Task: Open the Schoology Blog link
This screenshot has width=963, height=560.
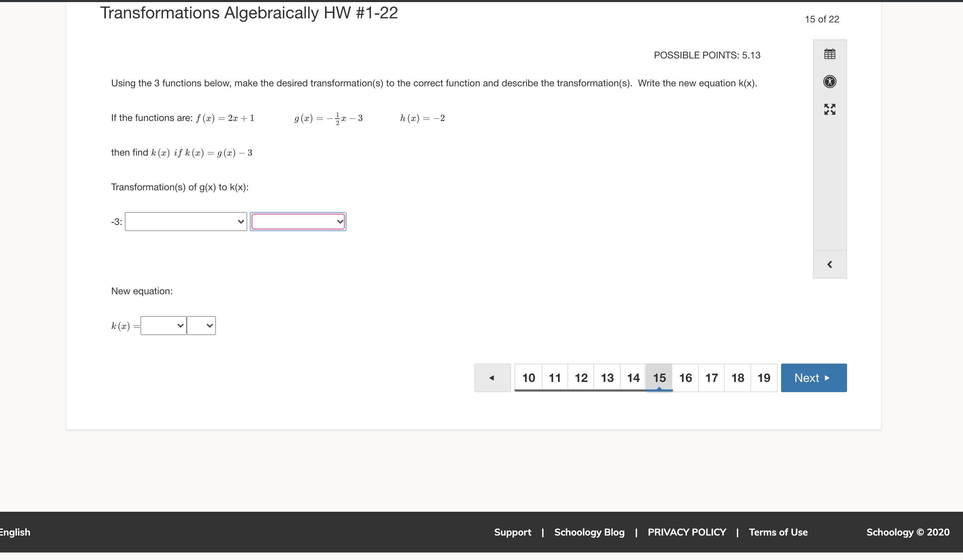Action: [x=589, y=532]
